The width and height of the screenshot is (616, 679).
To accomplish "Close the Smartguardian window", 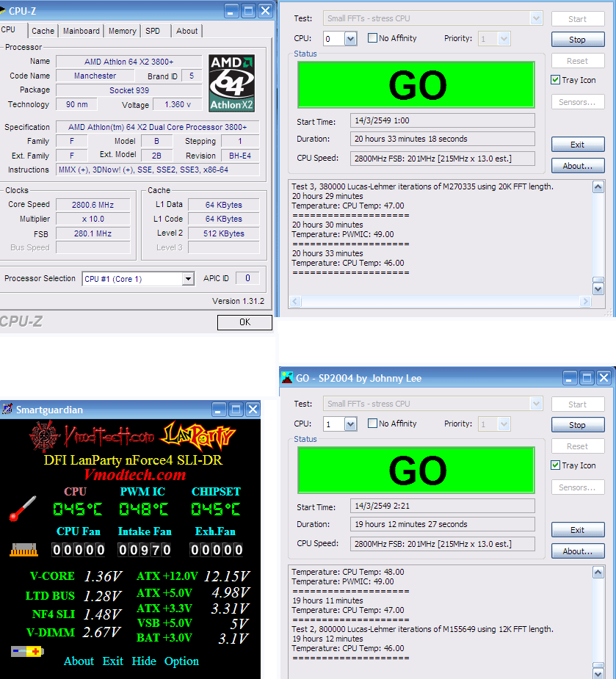I will tap(253, 409).
